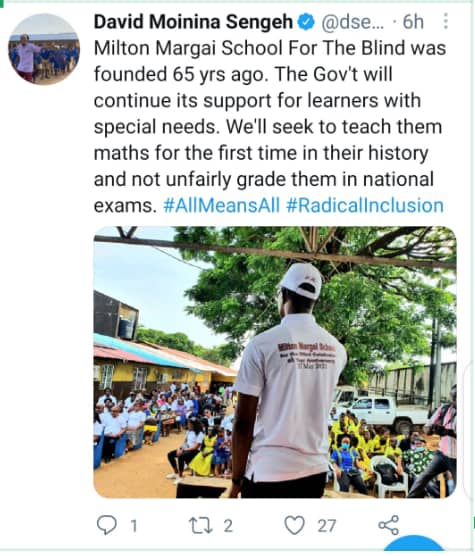Viewport: 475px width, 556px height.
Task: Open tweet details by clicking the tweet text
Action: [269, 127]
